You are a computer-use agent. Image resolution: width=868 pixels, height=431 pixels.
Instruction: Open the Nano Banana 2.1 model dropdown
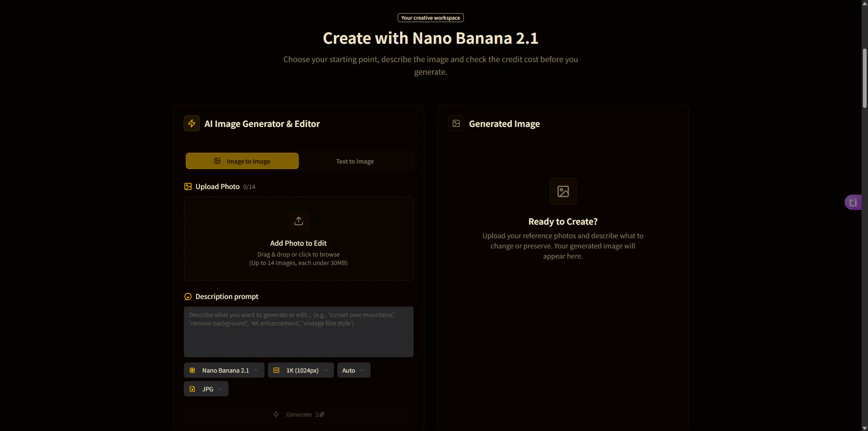tap(224, 370)
